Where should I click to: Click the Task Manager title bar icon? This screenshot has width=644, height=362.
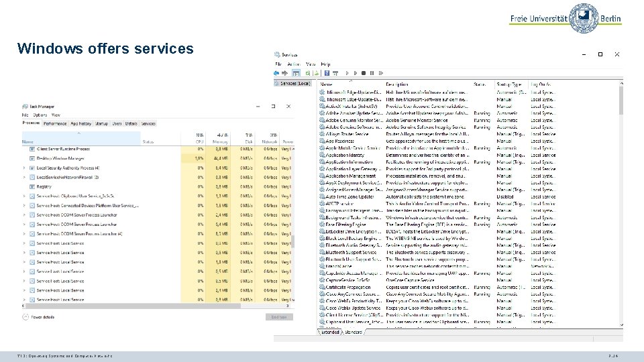pyautogui.click(x=25, y=107)
